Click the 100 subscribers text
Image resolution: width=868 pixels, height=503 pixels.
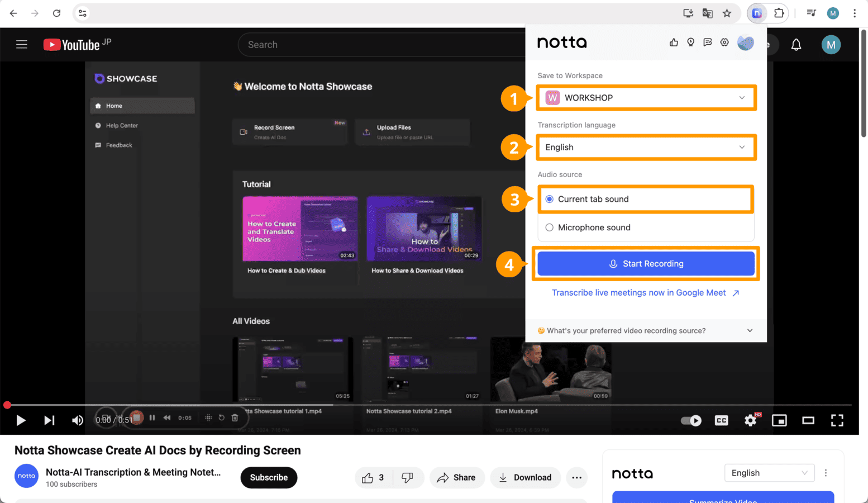click(x=71, y=485)
